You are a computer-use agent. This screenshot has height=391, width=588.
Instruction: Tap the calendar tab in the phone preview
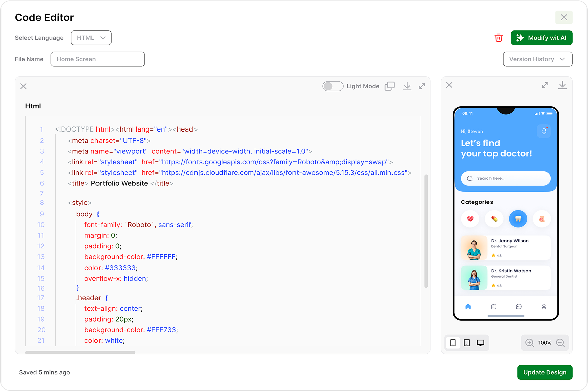click(x=494, y=307)
